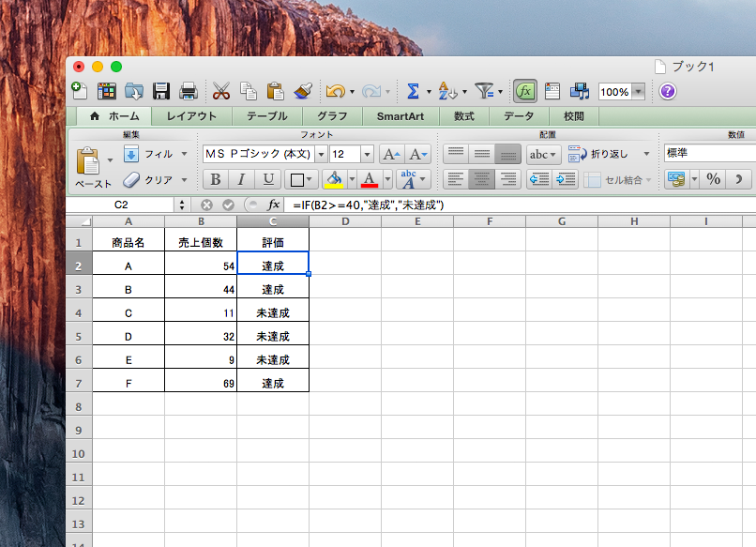Image resolution: width=756 pixels, height=547 pixels.
Task: Create a new workbook from toolbar
Action: [79, 91]
